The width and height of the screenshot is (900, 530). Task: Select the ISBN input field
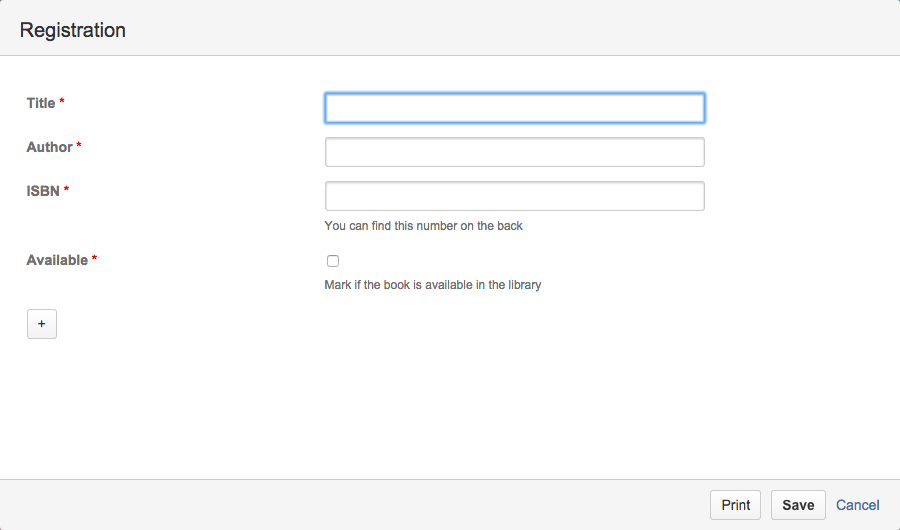pos(514,196)
